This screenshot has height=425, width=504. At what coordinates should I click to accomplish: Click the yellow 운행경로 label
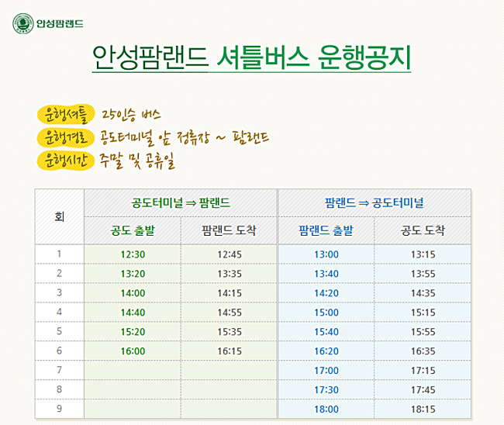pyautogui.click(x=66, y=137)
